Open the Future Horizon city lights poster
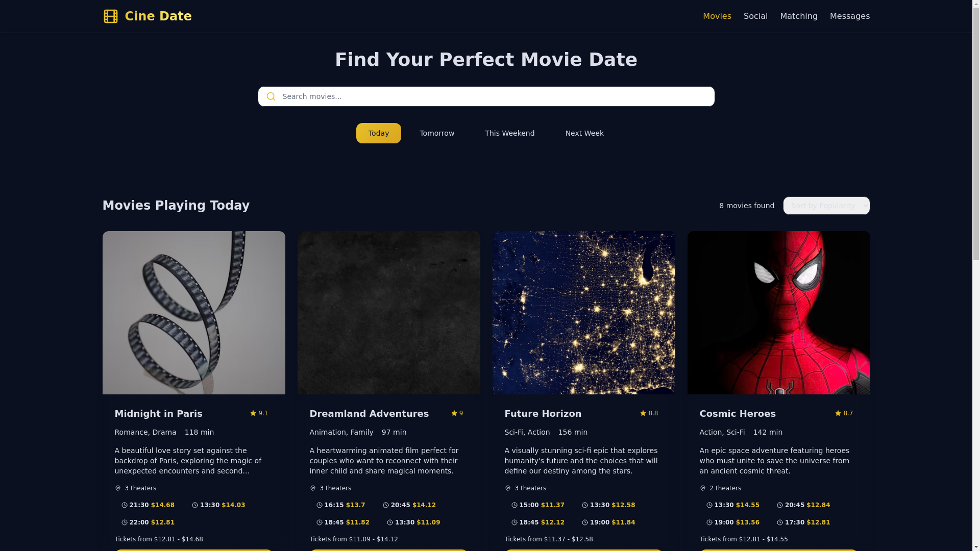This screenshot has height=551, width=980. (x=583, y=313)
